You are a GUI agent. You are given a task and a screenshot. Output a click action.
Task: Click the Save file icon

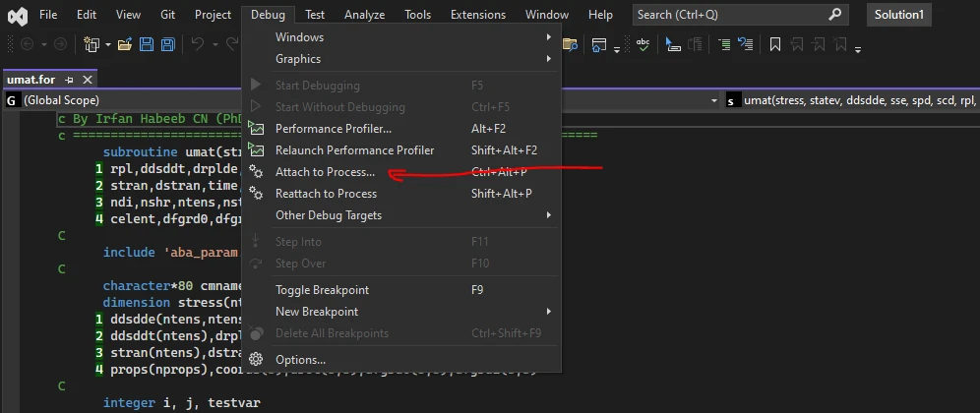click(x=147, y=45)
